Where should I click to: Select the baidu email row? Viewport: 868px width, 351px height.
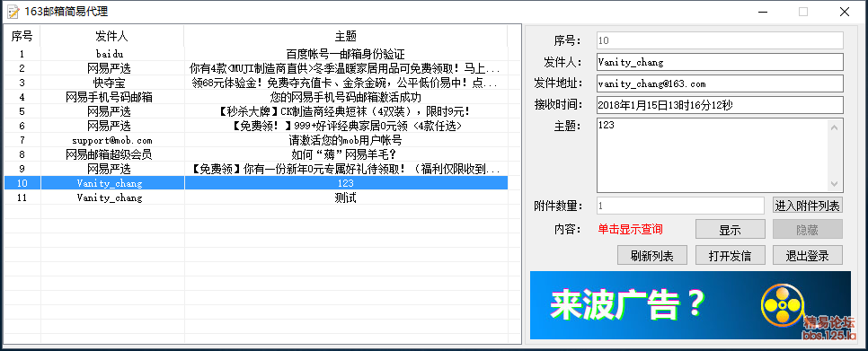pyautogui.click(x=256, y=54)
